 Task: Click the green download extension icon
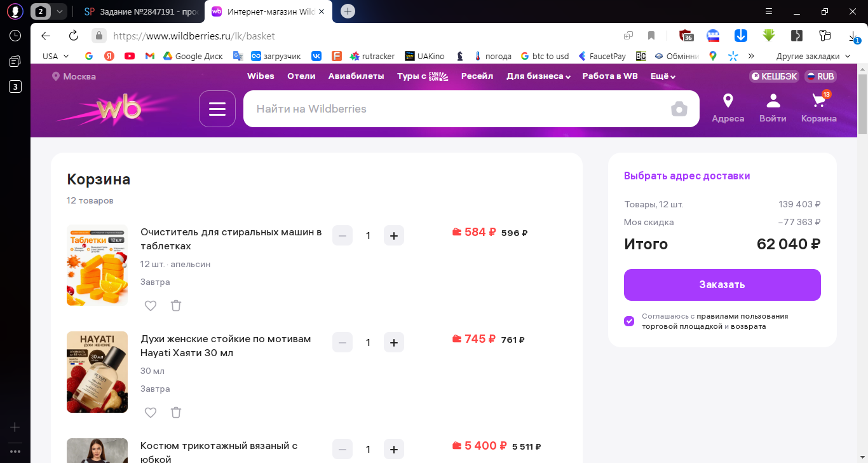tap(769, 36)
